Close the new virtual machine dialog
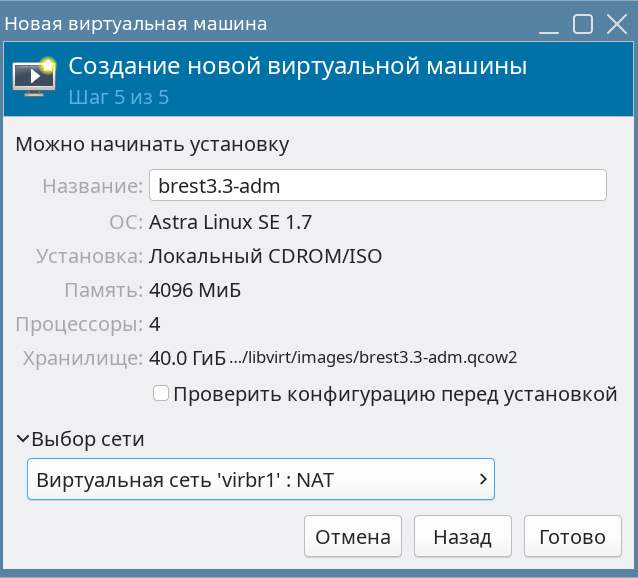Screen dimensions: 638x578 pos(614,23)
